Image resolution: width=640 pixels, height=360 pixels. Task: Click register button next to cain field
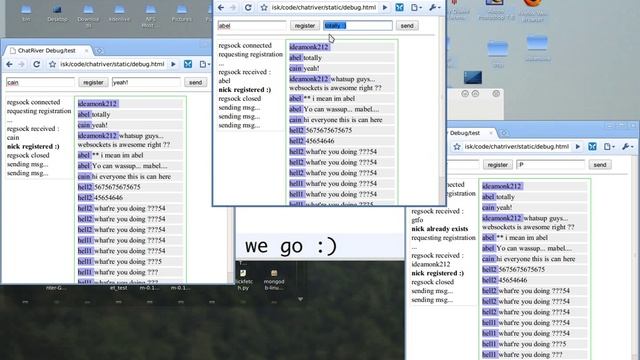[x=93, y=82]
